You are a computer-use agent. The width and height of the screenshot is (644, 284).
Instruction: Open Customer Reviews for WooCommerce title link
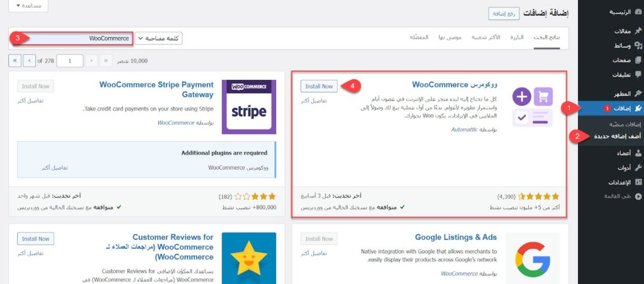click(160, 247)
